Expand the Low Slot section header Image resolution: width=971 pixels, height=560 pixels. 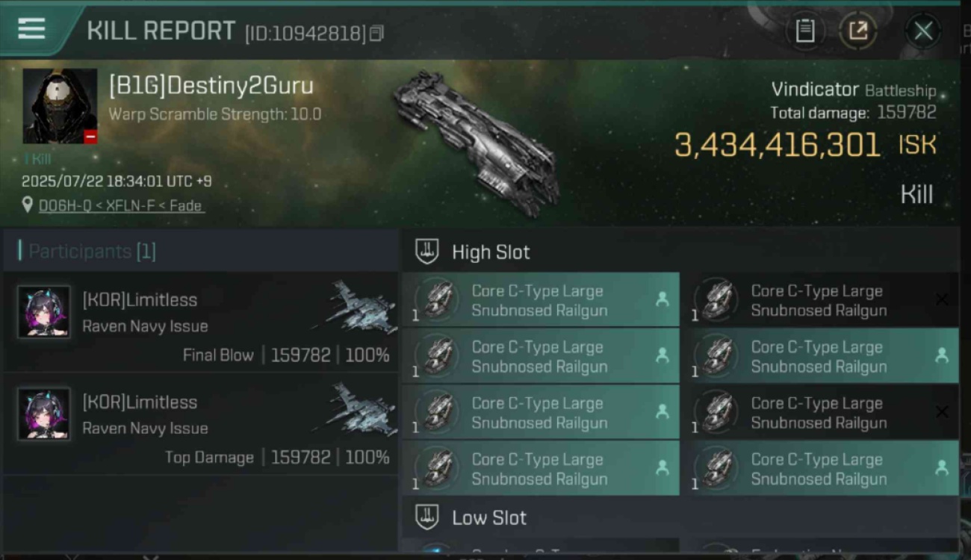pyautogui.click(x=680, y=517)
